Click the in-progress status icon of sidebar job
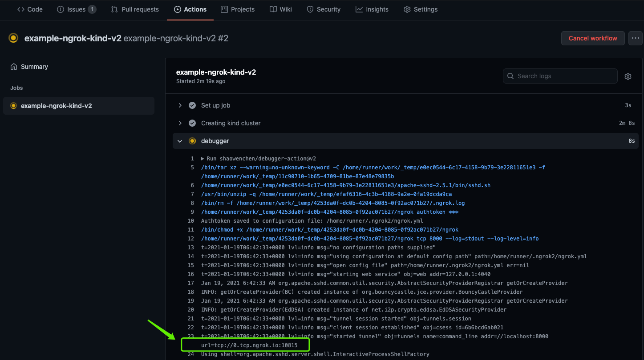This screenshot has height=360, width=644. point(13,106)
